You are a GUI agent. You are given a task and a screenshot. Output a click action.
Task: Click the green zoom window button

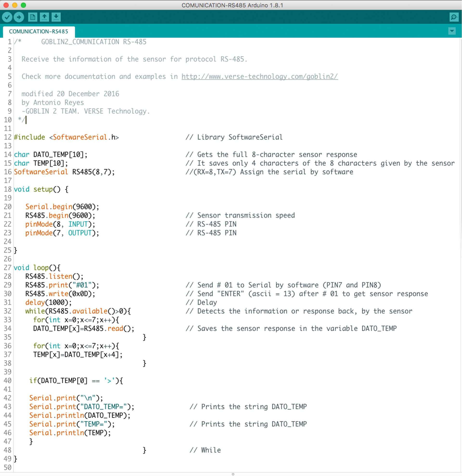[x=24, y=5]
